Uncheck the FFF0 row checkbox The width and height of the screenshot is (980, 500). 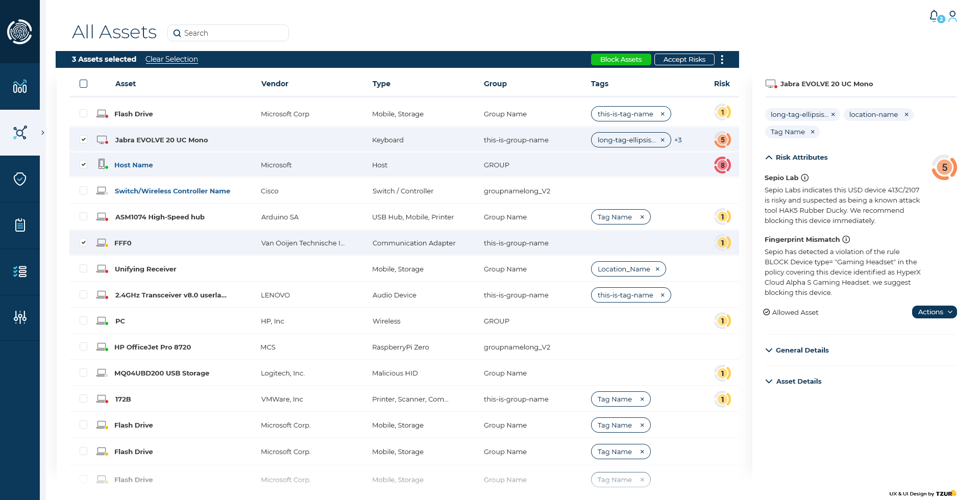click(x=84, y=242)
